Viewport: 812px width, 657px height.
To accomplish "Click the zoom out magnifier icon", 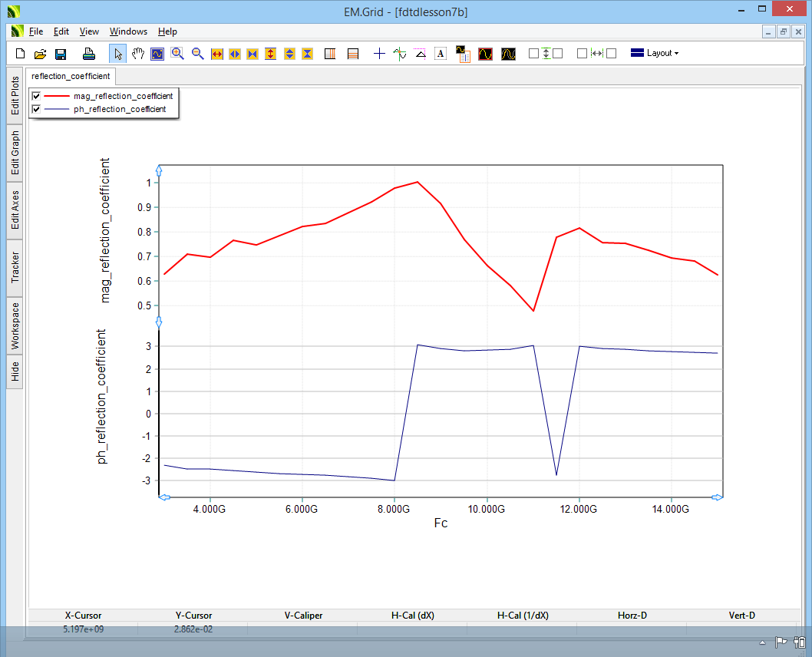I will click(x=197, y=54).
